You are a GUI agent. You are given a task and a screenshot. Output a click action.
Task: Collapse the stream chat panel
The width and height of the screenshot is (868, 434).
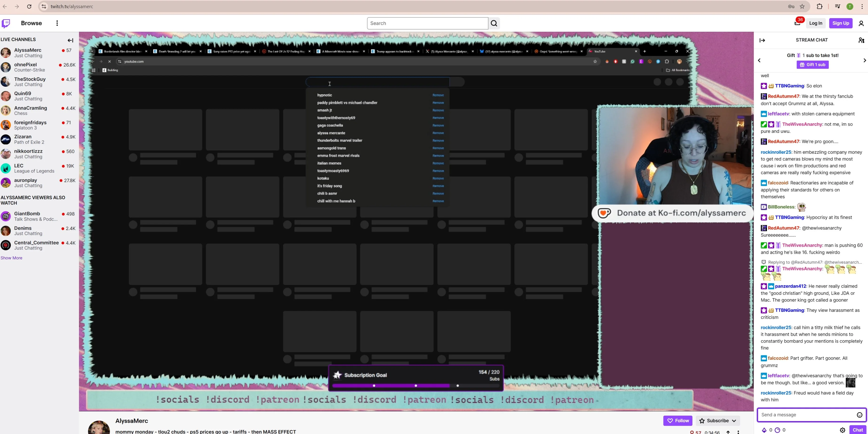(762, 40)
